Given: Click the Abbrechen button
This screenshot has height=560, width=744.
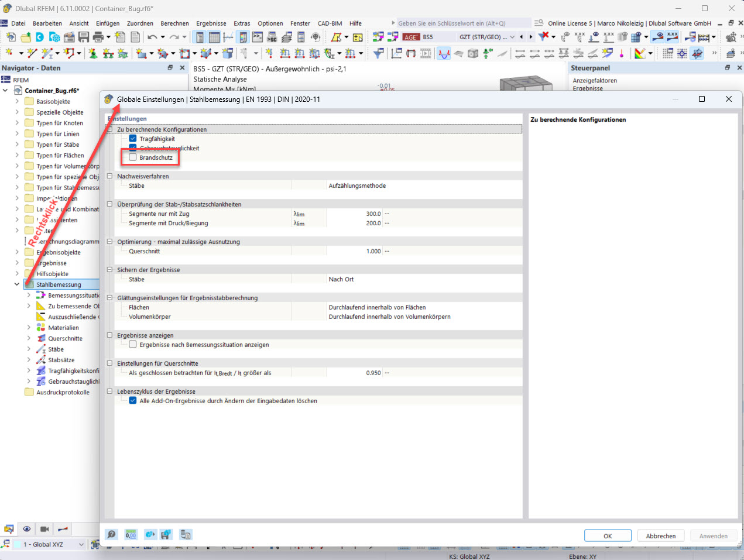Looking at the screenshot, I should coord(660,535).
